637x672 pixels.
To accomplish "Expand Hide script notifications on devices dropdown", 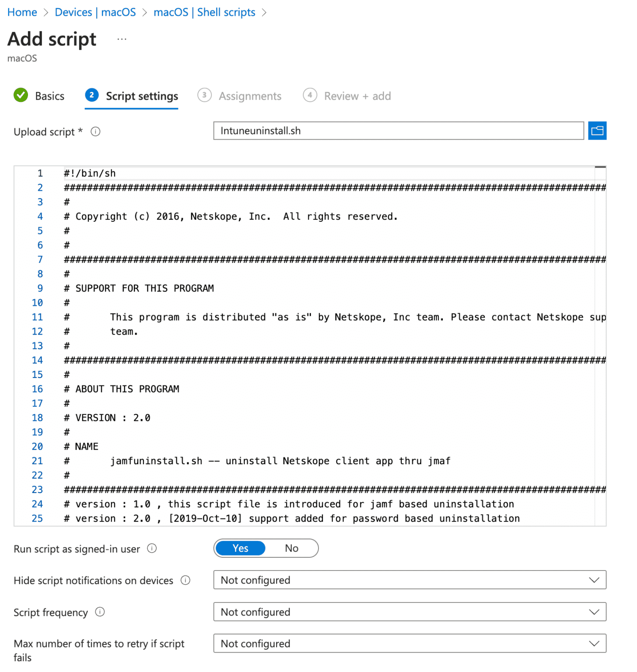I will coord(409,580).
